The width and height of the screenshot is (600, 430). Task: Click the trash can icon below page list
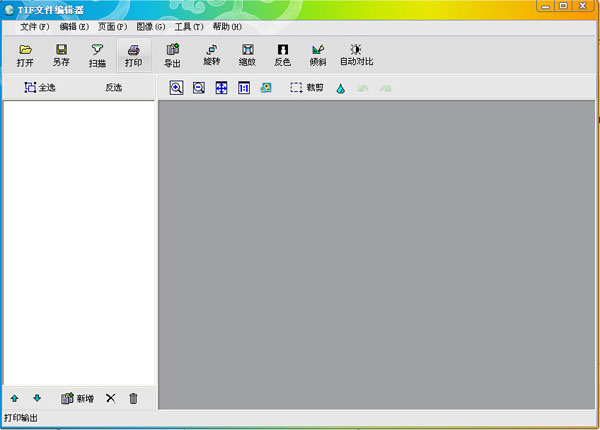click(133, 398)
